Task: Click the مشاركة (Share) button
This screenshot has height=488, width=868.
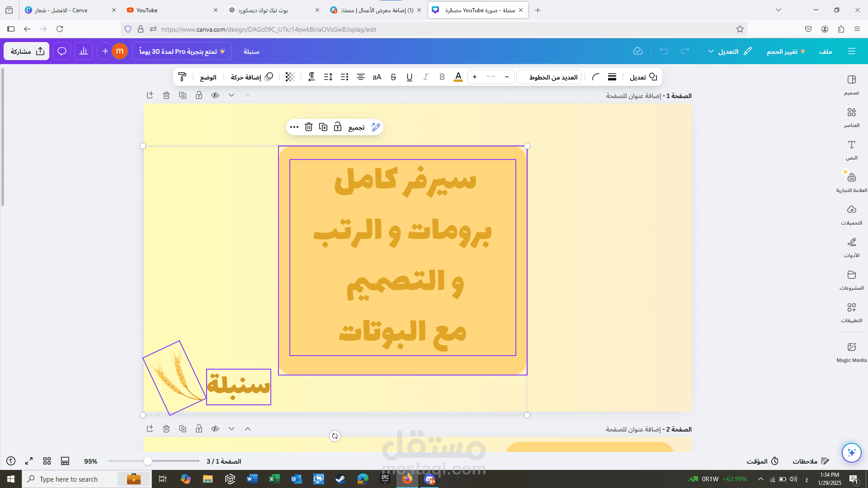Action: pos(27,51)
